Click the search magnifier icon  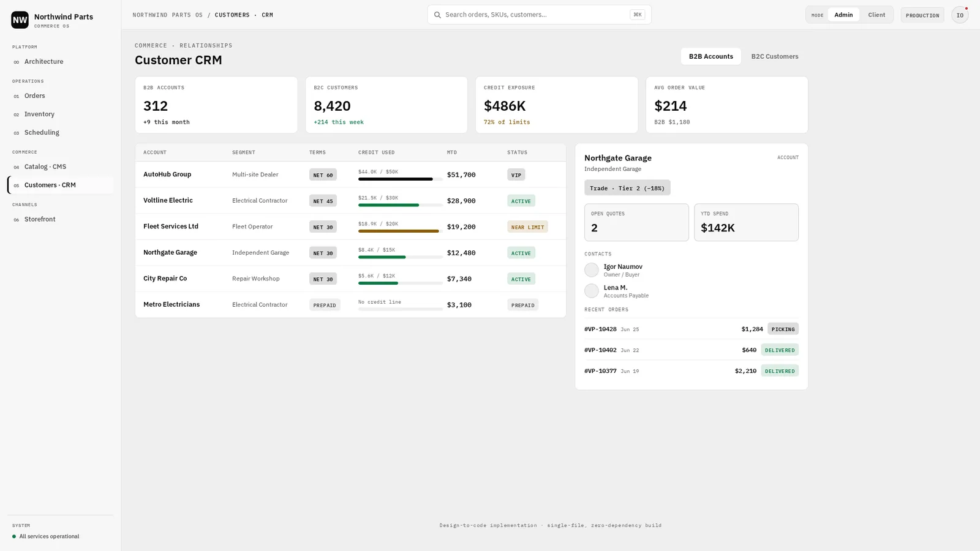[437, 15]
